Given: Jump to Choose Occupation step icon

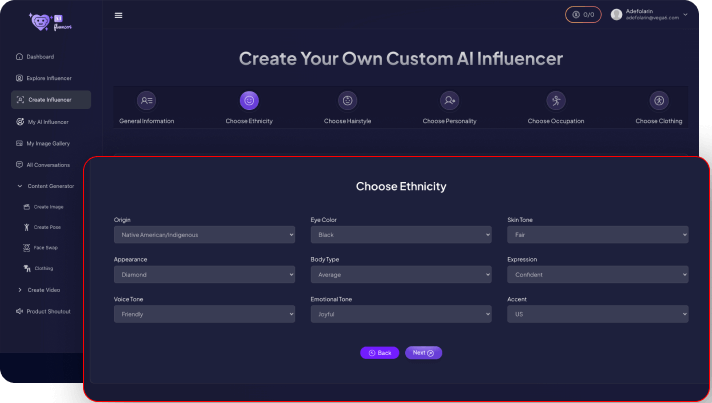Looking at the screenshot, I should (556, 101).
